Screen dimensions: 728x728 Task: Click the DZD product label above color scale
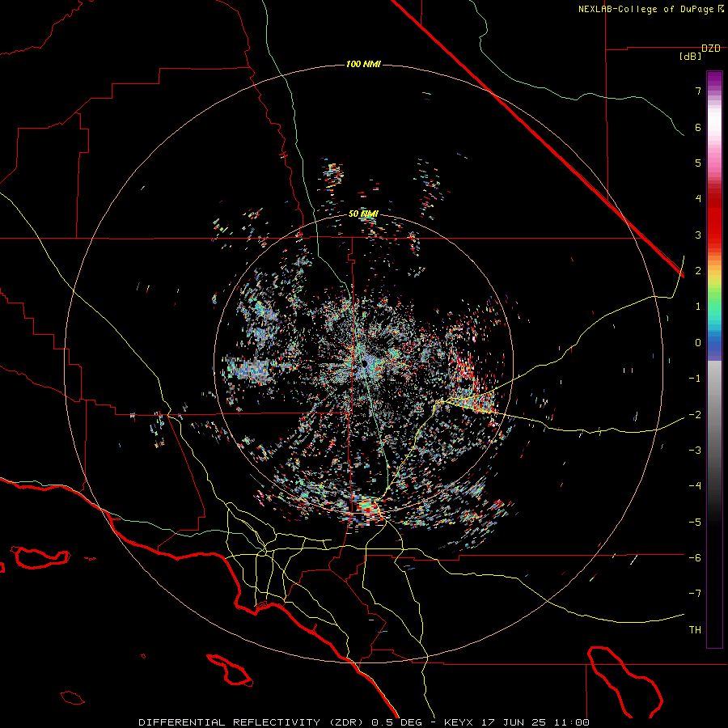point(711,49)
